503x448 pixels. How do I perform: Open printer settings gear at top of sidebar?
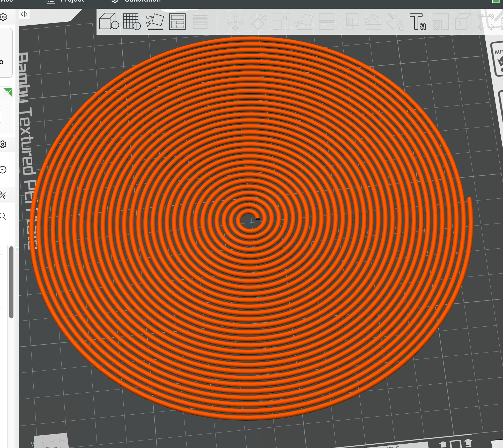(3, 17)
